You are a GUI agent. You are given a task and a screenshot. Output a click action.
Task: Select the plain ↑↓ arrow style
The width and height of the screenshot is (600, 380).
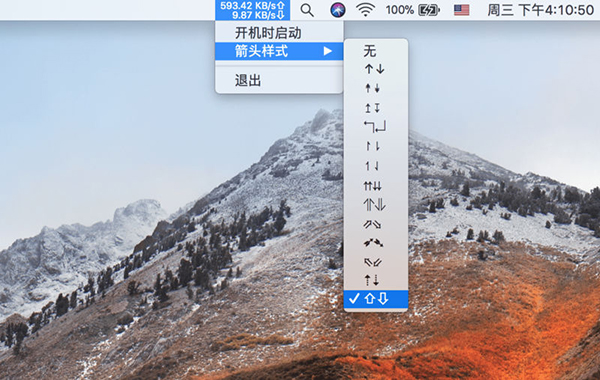(376, 69)
